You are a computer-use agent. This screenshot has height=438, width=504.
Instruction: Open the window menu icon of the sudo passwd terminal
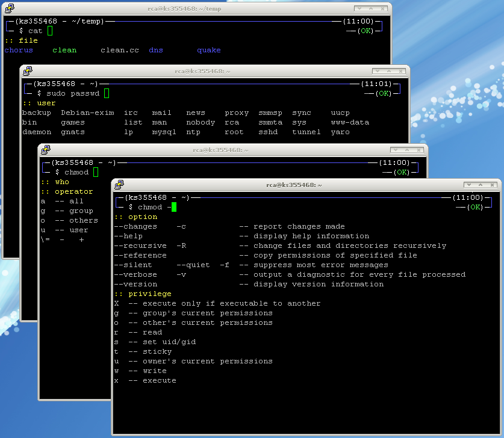pos(28,71)
